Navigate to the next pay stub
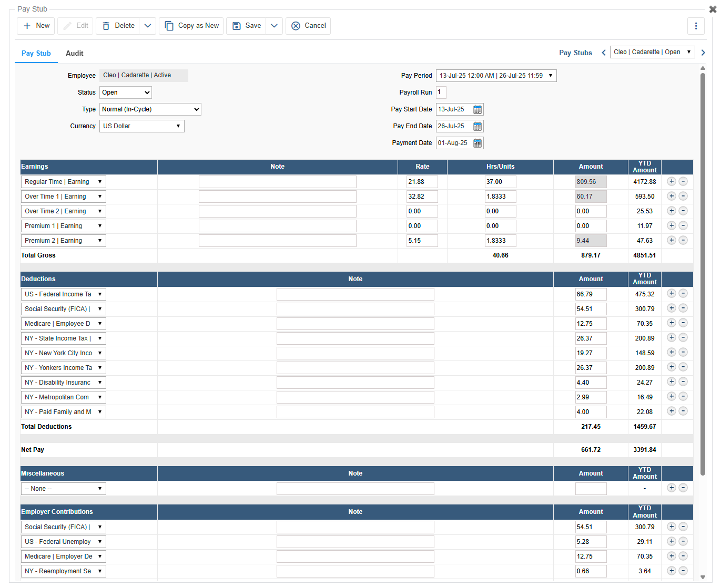The height and width of the screenshot is (588, 721). pos(703,52)
